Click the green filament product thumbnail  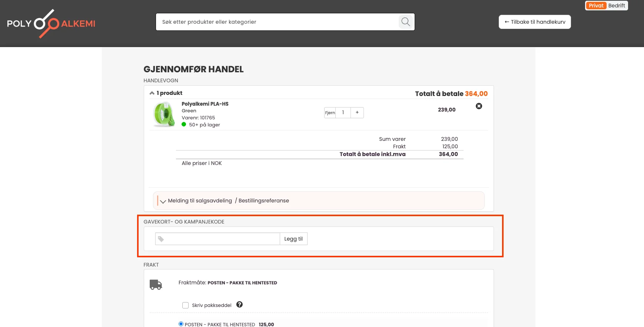164,114
